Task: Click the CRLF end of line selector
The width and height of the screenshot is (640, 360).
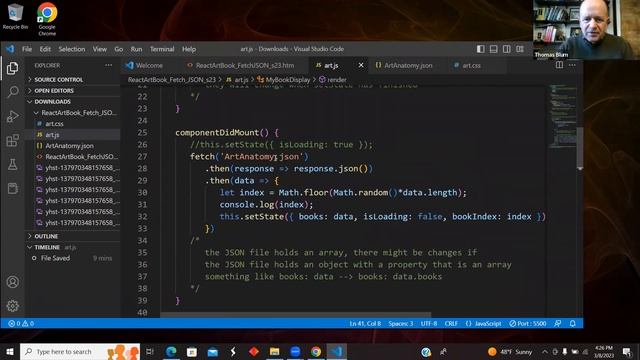Action: pyautogui.click(x=451, y=324)
